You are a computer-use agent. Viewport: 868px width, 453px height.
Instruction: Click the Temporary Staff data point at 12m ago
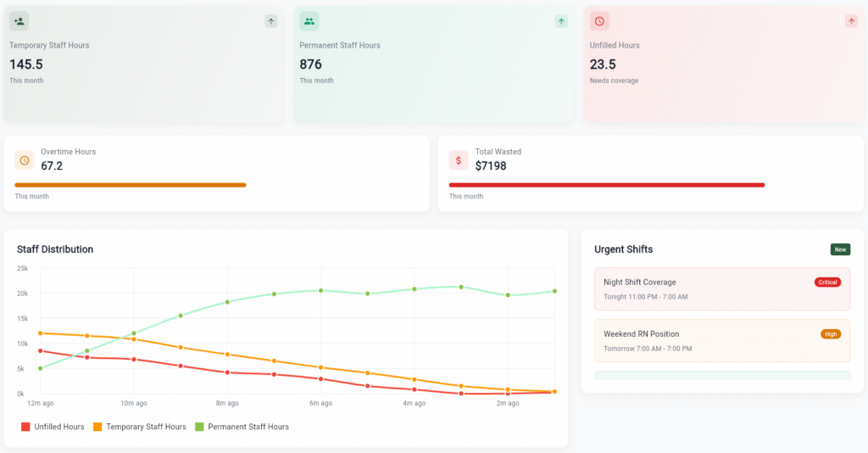pos(41,333)
